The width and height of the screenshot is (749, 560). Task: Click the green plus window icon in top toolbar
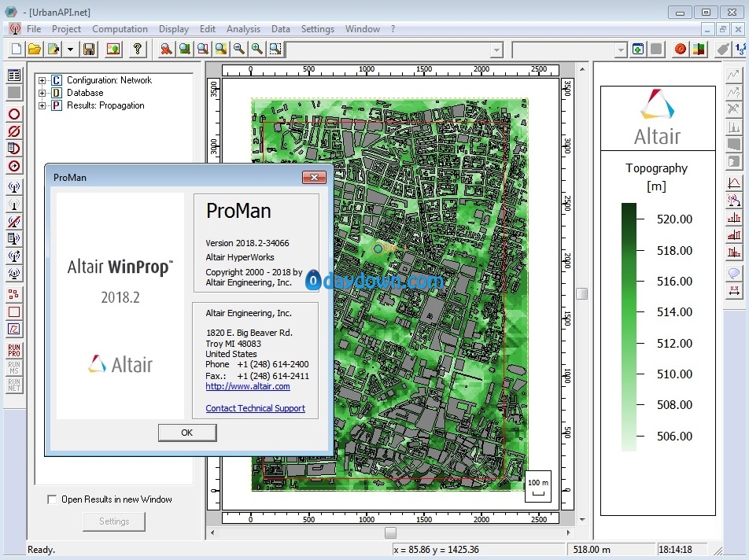638,50
